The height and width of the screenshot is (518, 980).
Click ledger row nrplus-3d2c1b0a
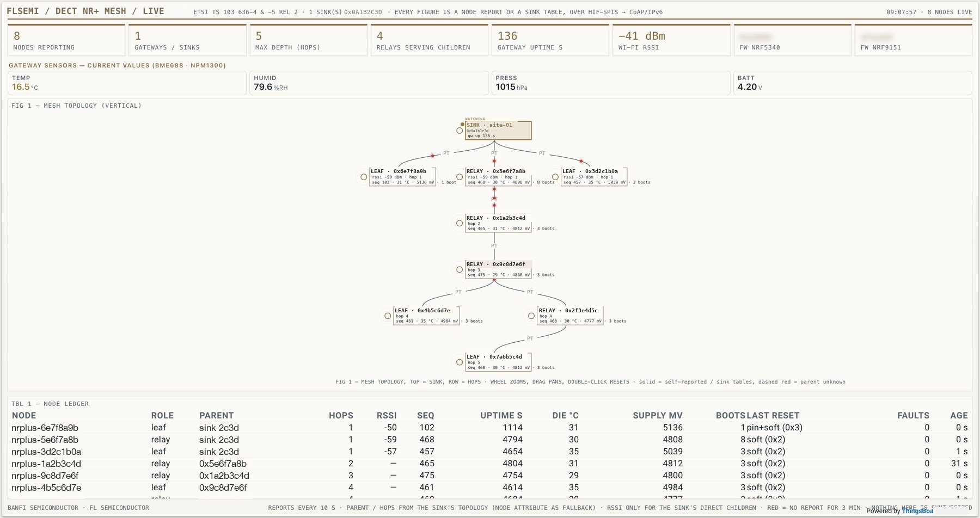(x=489, y=452)
